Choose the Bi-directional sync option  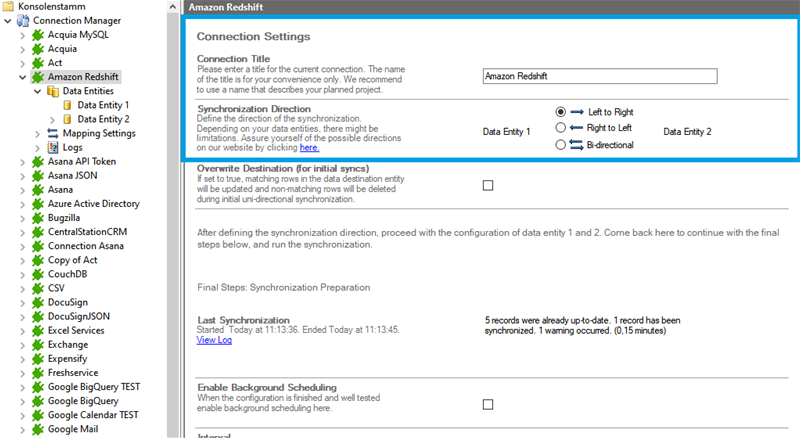click(x=560, y=145)
